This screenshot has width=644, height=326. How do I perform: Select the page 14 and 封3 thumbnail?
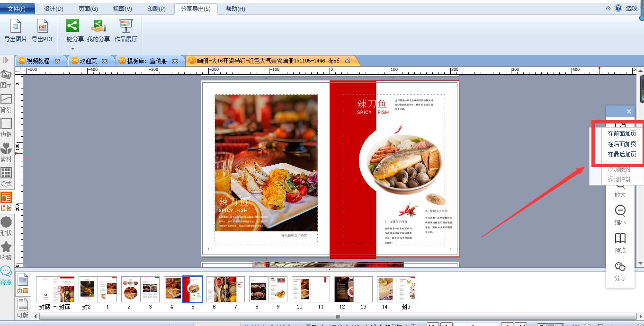point(396,289)
